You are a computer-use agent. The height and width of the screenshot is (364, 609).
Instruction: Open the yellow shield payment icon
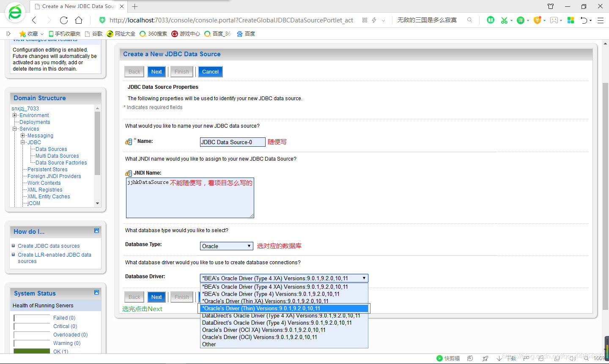click(x=537, y=20)
